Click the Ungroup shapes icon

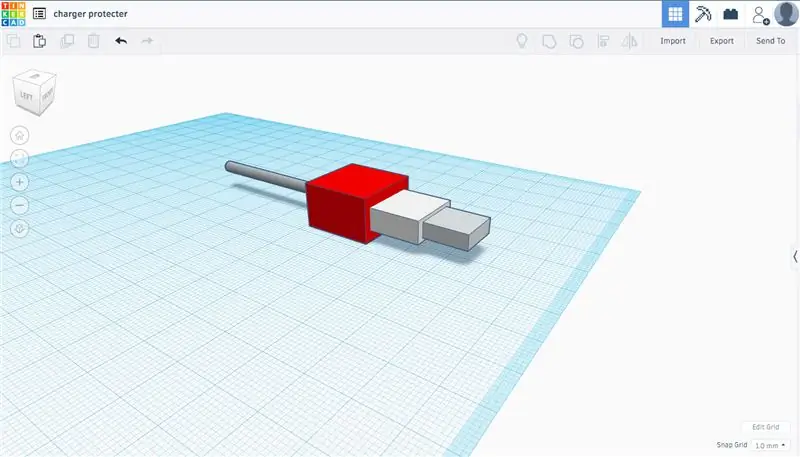pos(576,41)
